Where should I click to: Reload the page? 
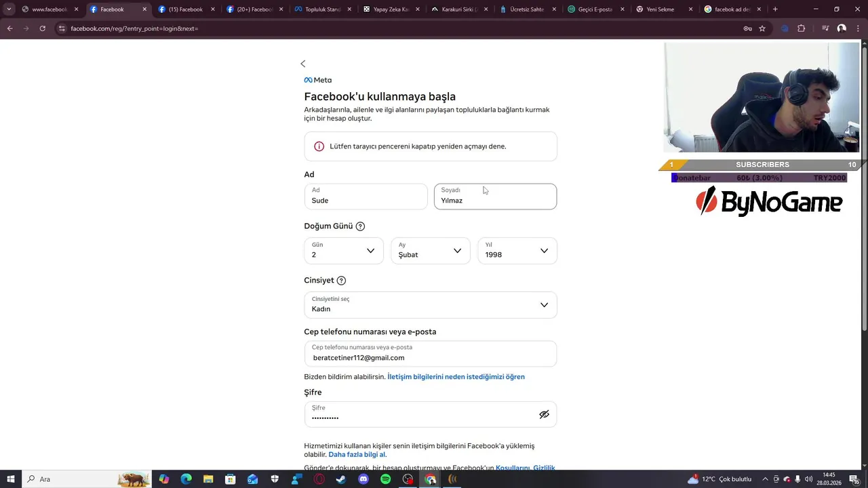point(42,28)
